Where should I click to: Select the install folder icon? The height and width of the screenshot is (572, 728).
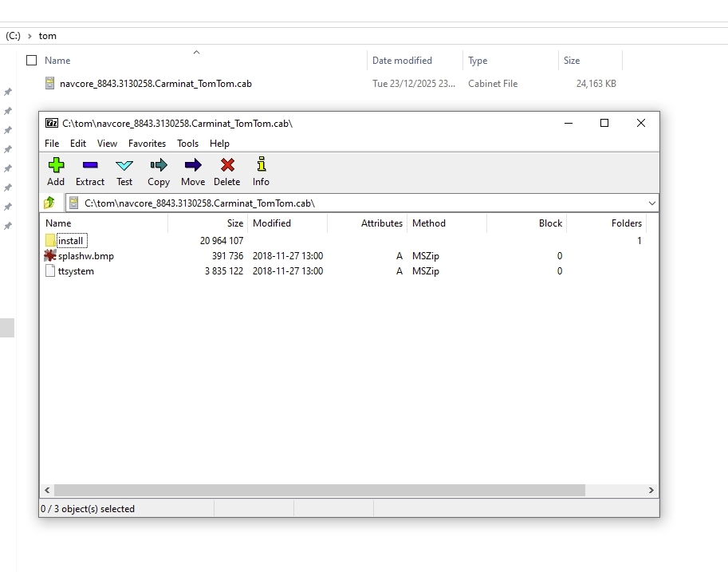[50, 240]
